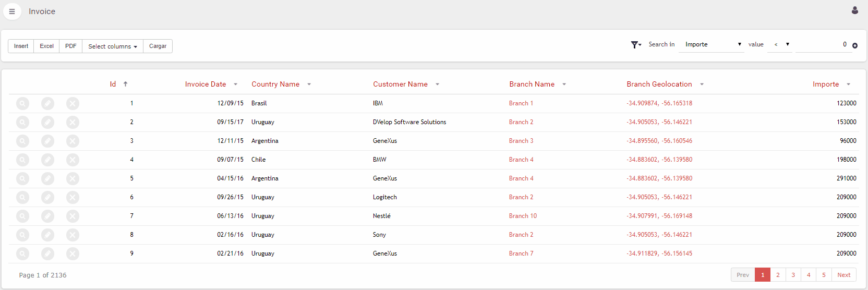Edit invoice 1 IBM row
Viewport: 868px width, 290px height.
[47, 103]
